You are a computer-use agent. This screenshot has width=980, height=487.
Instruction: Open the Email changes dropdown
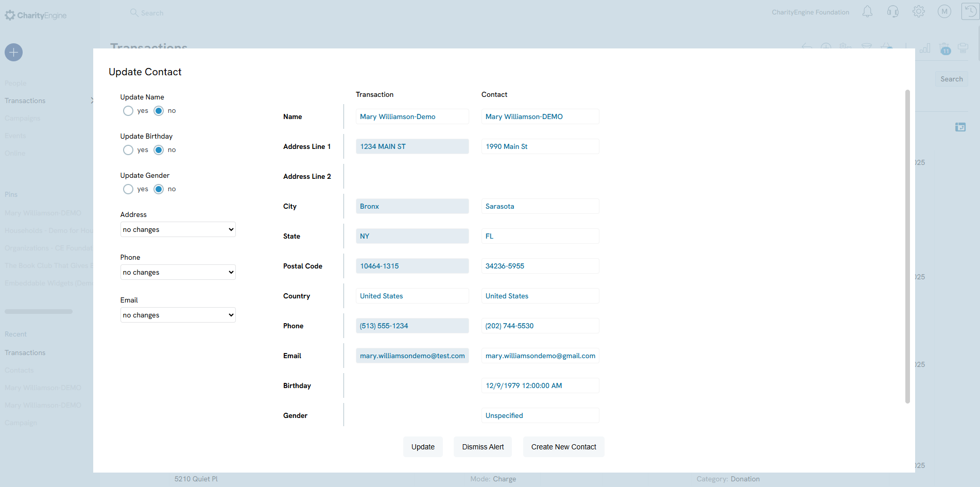tap(178, 315)
